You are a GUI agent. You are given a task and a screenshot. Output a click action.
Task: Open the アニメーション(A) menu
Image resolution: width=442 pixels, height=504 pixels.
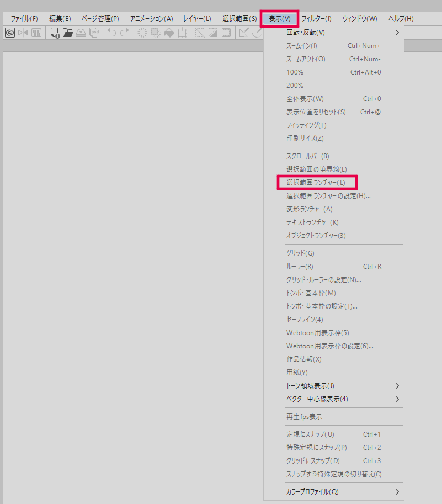tap(152, 19)
